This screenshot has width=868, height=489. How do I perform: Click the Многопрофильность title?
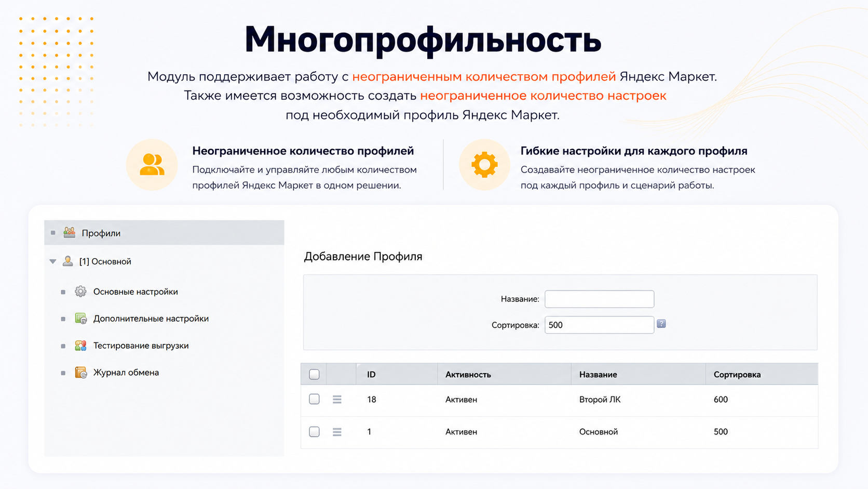[423, 39]
